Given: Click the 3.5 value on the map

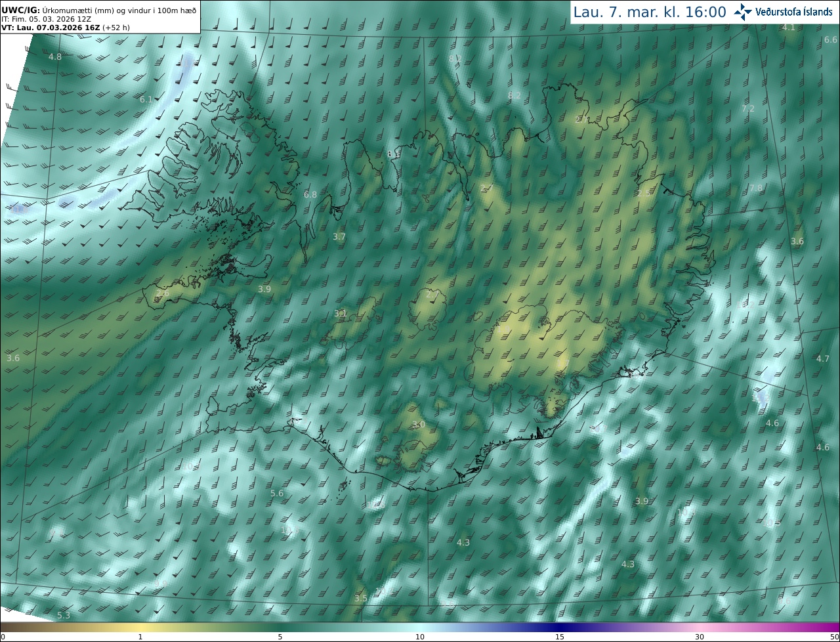Looking at the screenshot, I should coord(361,598).
